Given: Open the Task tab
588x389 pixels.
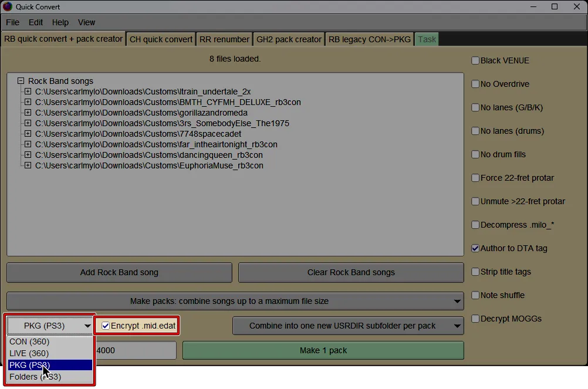Looking at the screenshot, I should (x=427, y=39).
